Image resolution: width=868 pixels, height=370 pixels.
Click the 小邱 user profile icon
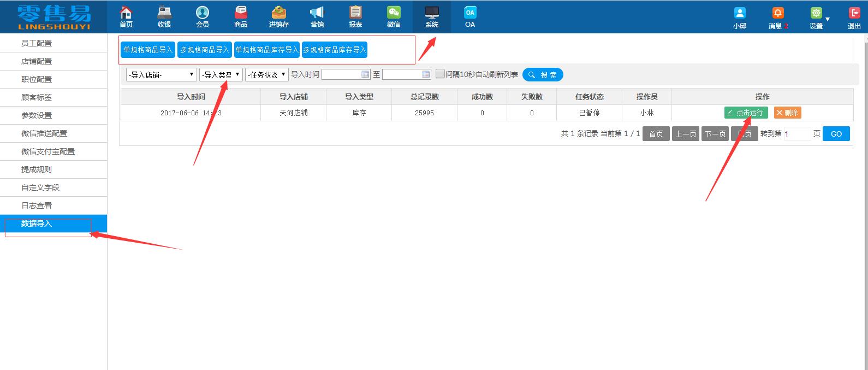point(740,13)
